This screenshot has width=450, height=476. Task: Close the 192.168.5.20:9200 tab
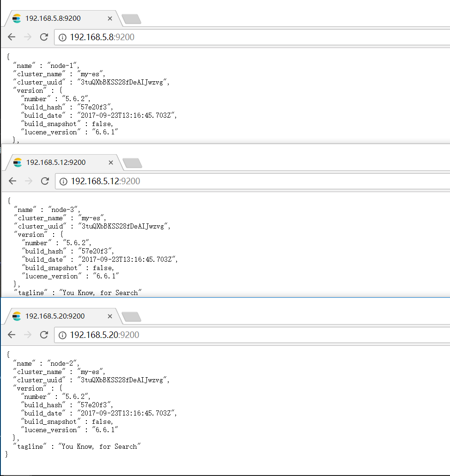coord(109,316)
